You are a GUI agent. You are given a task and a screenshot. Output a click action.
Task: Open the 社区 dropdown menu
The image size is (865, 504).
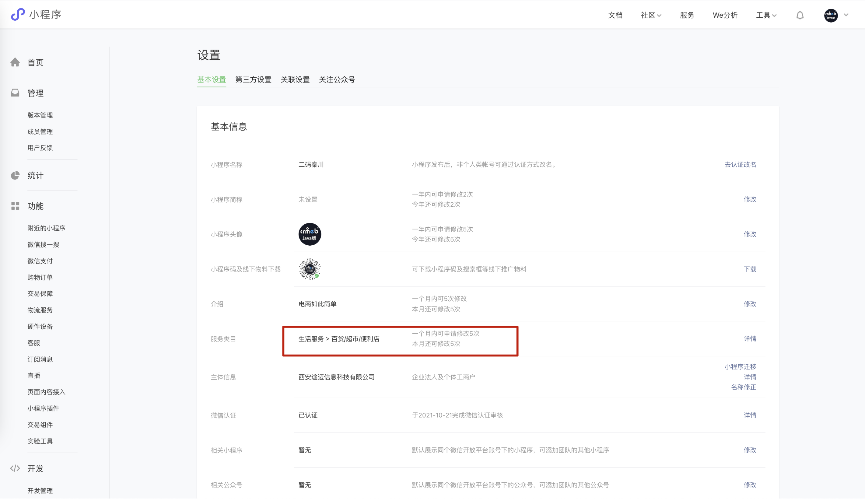coord(651,15)
